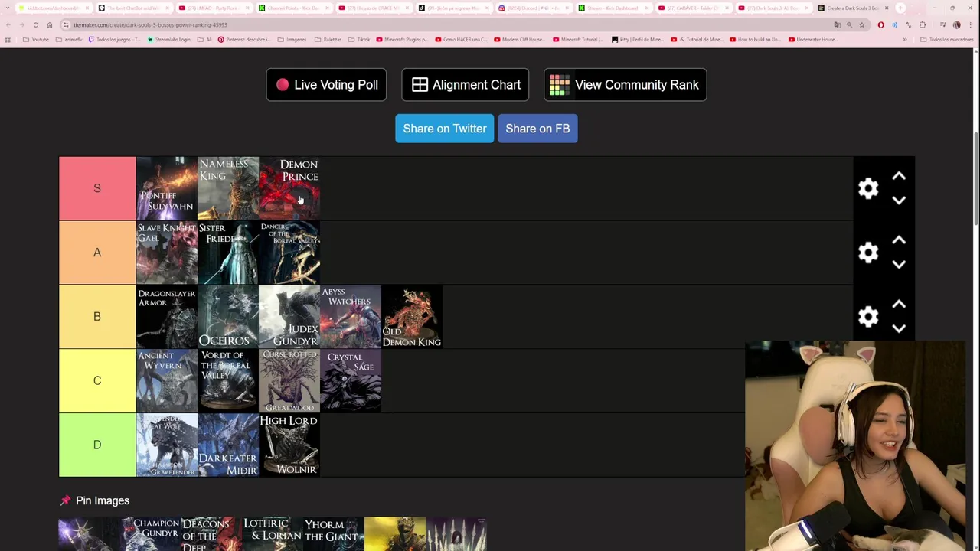Click the browser back arrow
The image size is (980, 551).
point(8,24)
